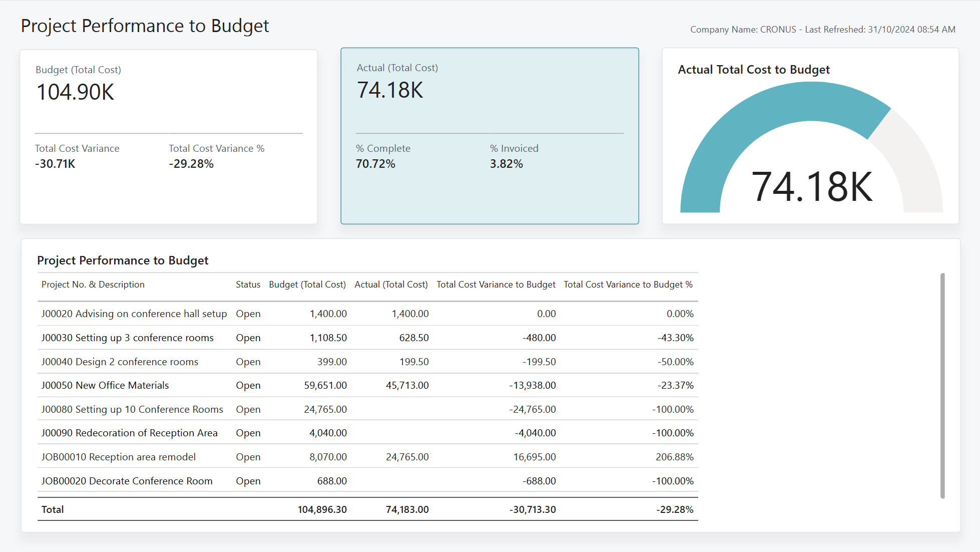Click the 45,713.00 actual cost cell
980x552 pixels.
click(x=407, y=385)
